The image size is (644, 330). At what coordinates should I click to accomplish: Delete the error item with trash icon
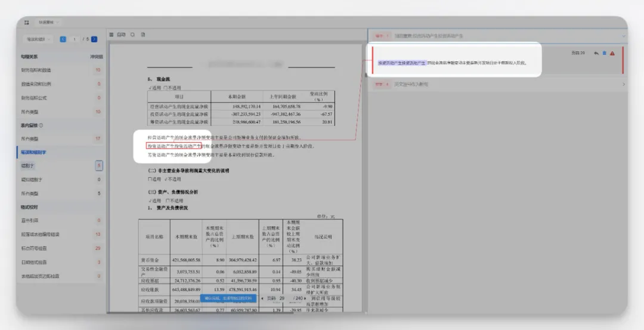(x=604, y=53)
